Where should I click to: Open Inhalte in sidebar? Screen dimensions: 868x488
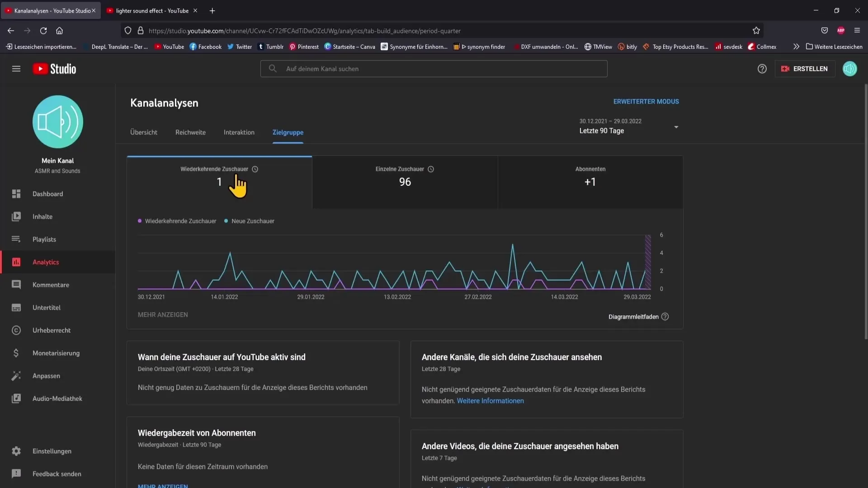click(x=42, y=216)
